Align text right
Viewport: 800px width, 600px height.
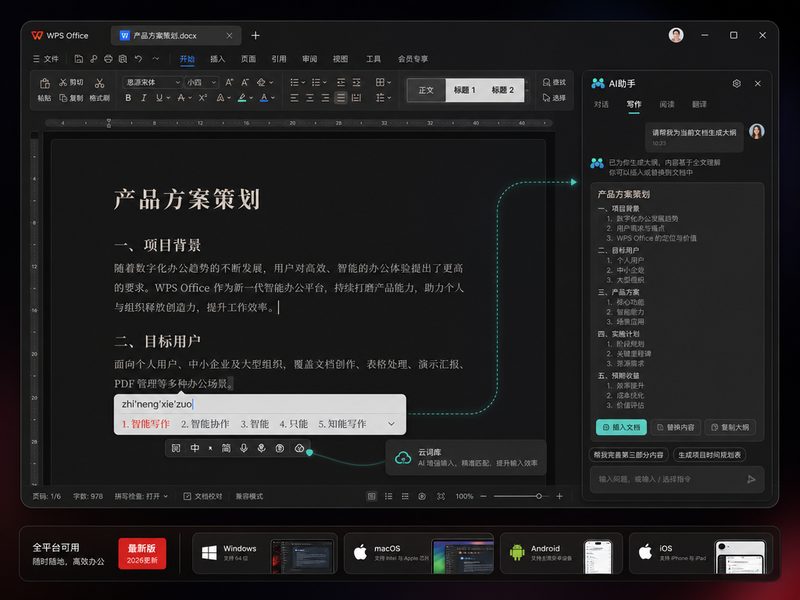pos(325,97)
